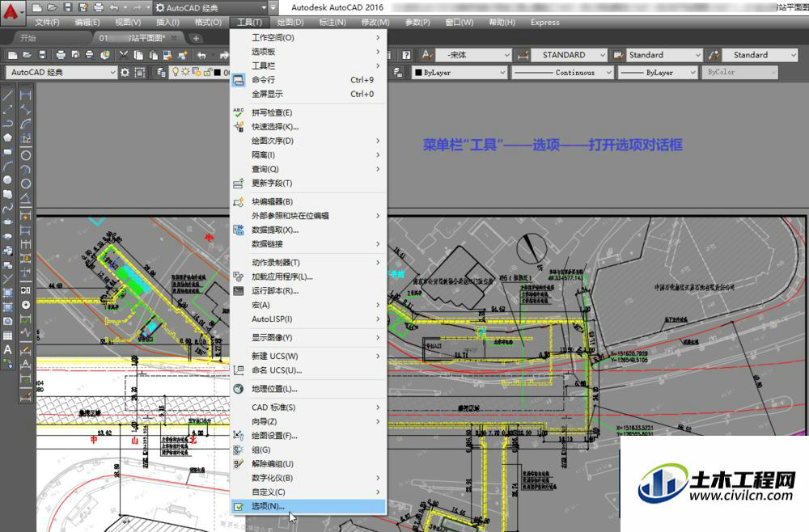Expand the 查询(Q) submenu
The height and width of the screenshot is (532, 809).
[308, 169]
